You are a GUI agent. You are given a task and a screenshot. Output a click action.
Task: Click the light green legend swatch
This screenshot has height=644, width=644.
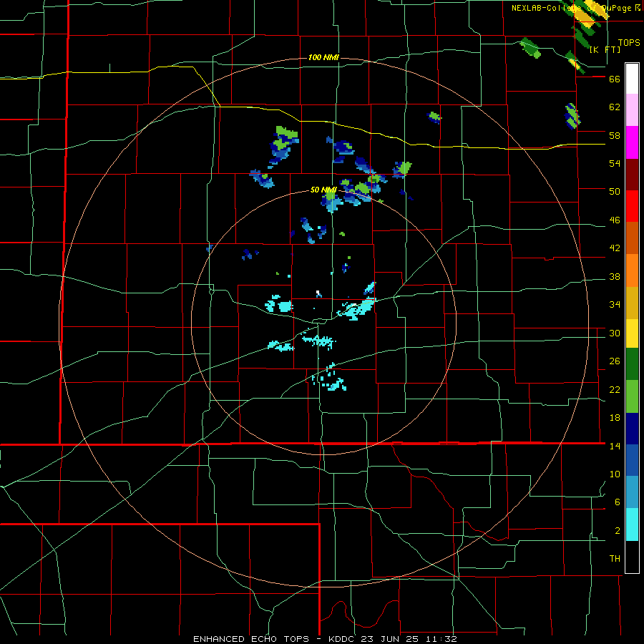pyautogui.click(x=632, y=396)
